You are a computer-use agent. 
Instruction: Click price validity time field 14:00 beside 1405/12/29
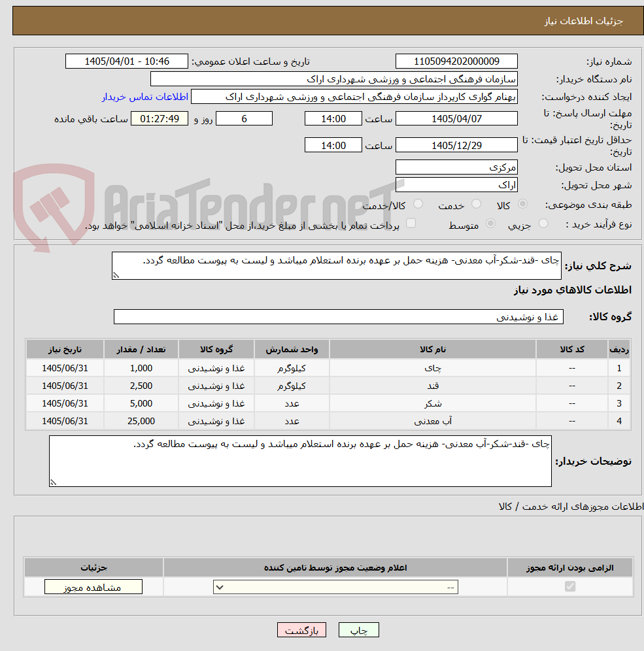click(333, 145)
